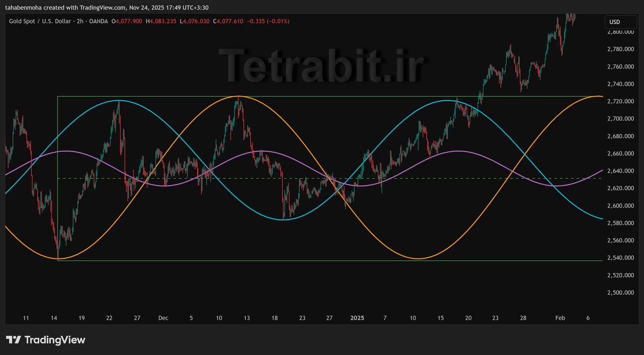Viewport: 644px width, 355px height.
Task: Click the 2,580.000 price axis label
Action: tap(620, 223)
